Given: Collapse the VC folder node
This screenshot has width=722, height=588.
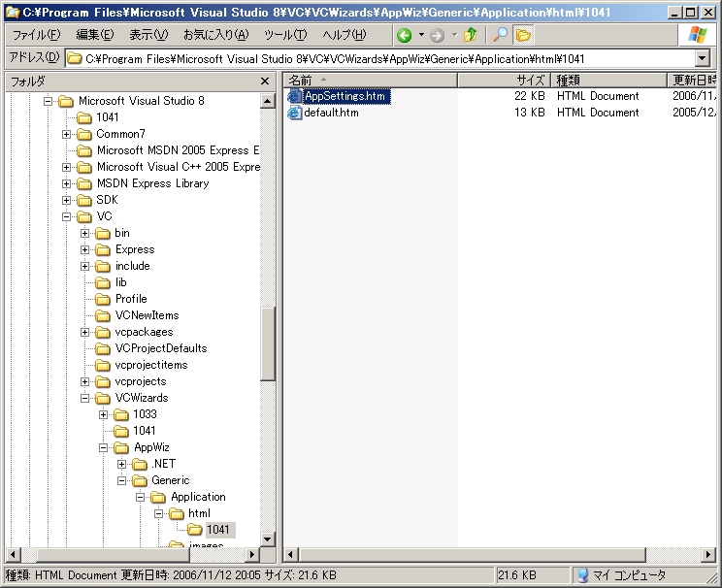Looking at the screenshot, I should pyautogui.click(x=66, y=217).
